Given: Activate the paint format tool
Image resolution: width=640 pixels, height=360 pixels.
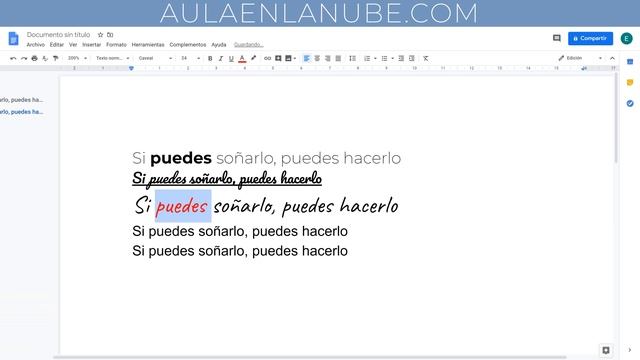Looking at the screenshot, I should (x=56, y=58).
